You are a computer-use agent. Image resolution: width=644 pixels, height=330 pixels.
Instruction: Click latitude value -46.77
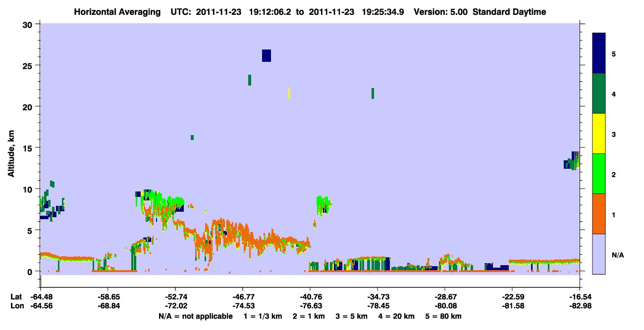click(243, 297)
